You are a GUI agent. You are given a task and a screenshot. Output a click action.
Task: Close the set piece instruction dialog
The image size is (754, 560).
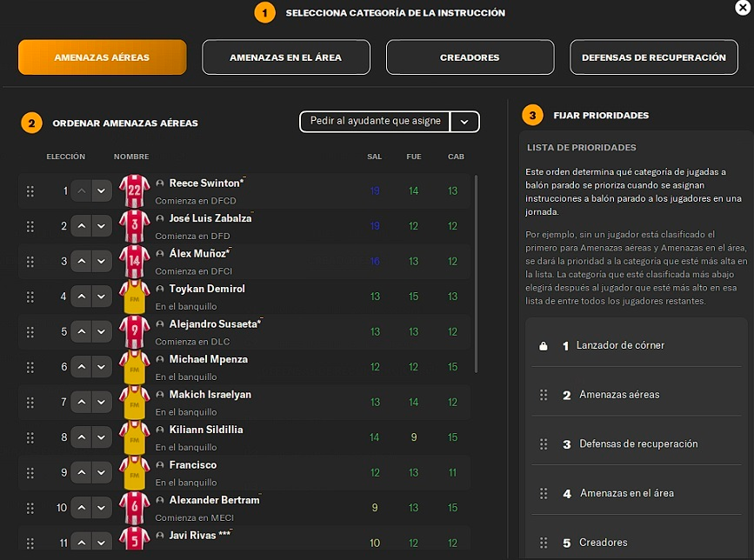(x=742, y=8)
